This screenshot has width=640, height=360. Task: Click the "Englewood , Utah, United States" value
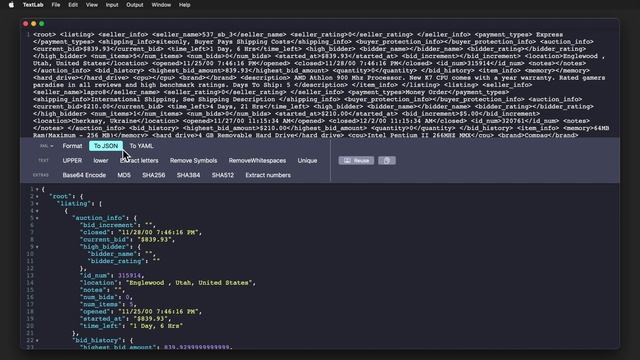[189, 283]
